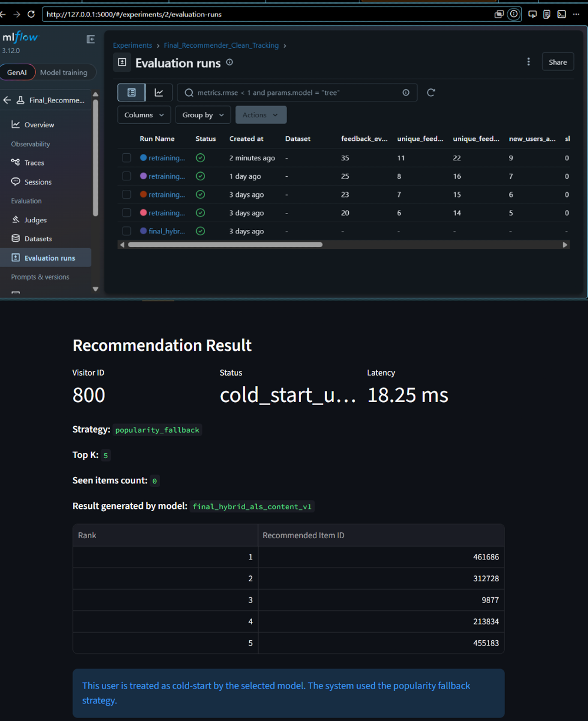Click info icon beside Evaluation runs title
588x721 pixels.
pos(229,62)
